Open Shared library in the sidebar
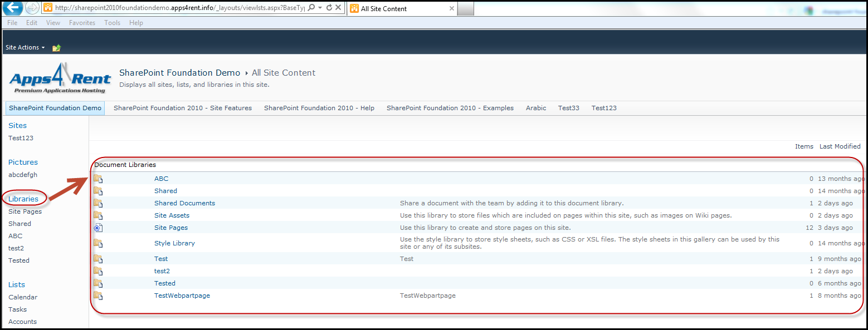Screen dimensions: 868x330 19,224
